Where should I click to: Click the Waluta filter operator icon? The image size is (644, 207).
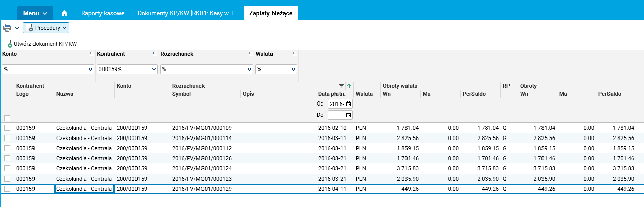pyautogui.click(x=295, y=53)
